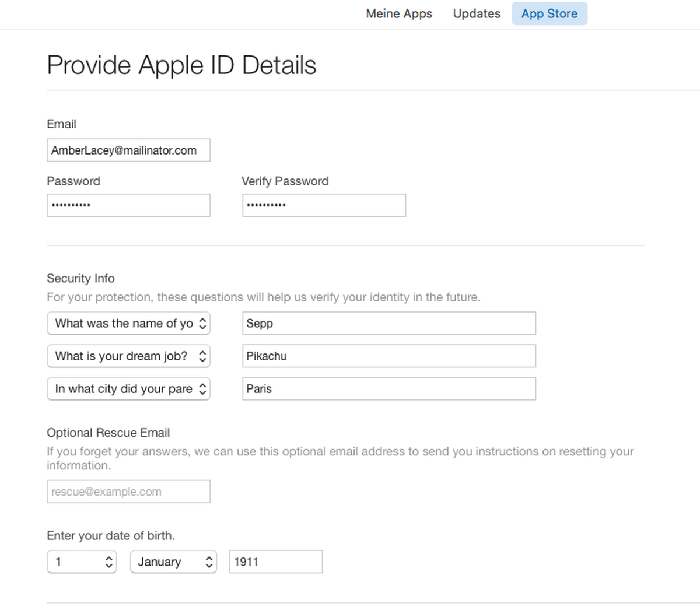
Task: Open the 'In what city' question dropdown
Action: pyautogui.click(x=128, y=389)
